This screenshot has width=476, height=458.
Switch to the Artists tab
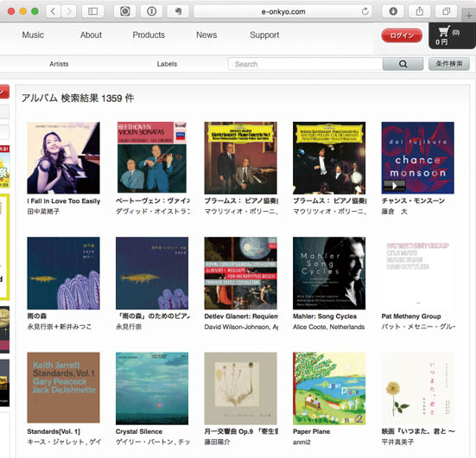pos(59,64)
